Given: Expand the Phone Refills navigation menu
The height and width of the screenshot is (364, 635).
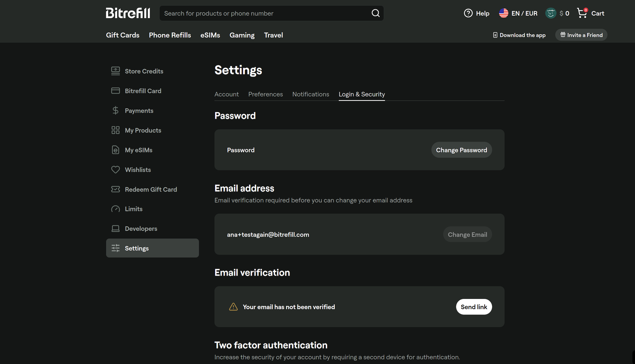Looking at the screenshot, I should 170,35.
